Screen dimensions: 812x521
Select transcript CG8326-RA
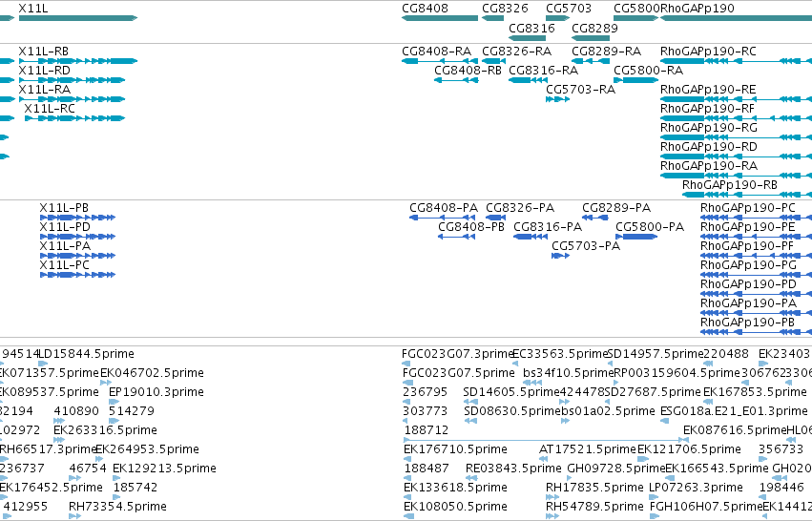point(493,61)
